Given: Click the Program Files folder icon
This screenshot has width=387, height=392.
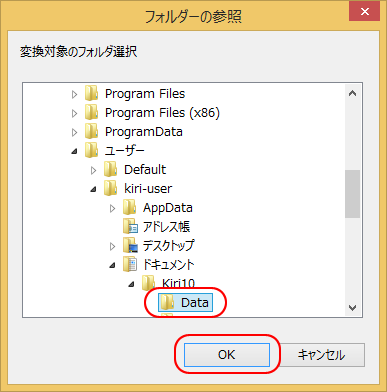Looking at the screenshot, I should (91, 94).
